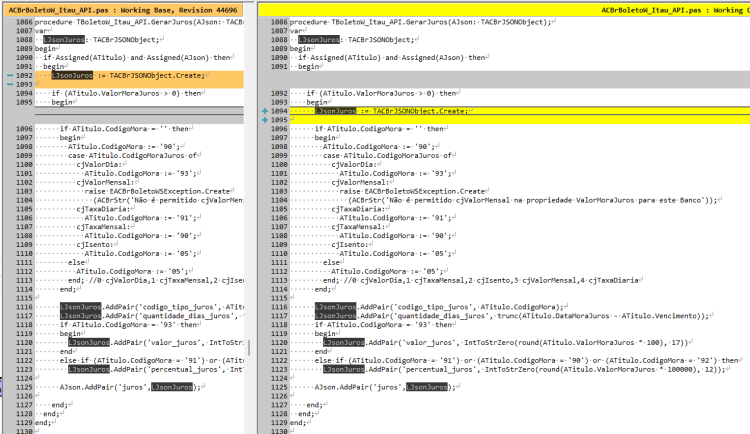Click "AJson.AddPair('juros',LJsonJuros);" in left pane
This screenshot has height=434, width=750.
coord(131,387)
